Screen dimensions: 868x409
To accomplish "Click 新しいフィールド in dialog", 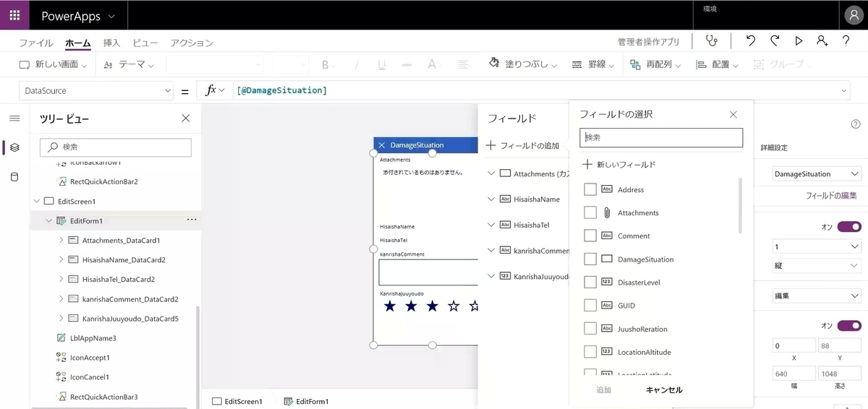I will pyautogui.click(x=620, y=165).
